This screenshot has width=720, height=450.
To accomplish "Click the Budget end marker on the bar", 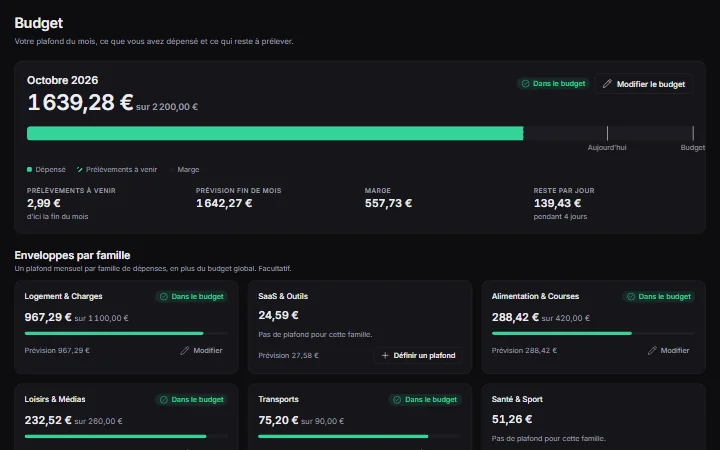I will click(x=693, y=134).
